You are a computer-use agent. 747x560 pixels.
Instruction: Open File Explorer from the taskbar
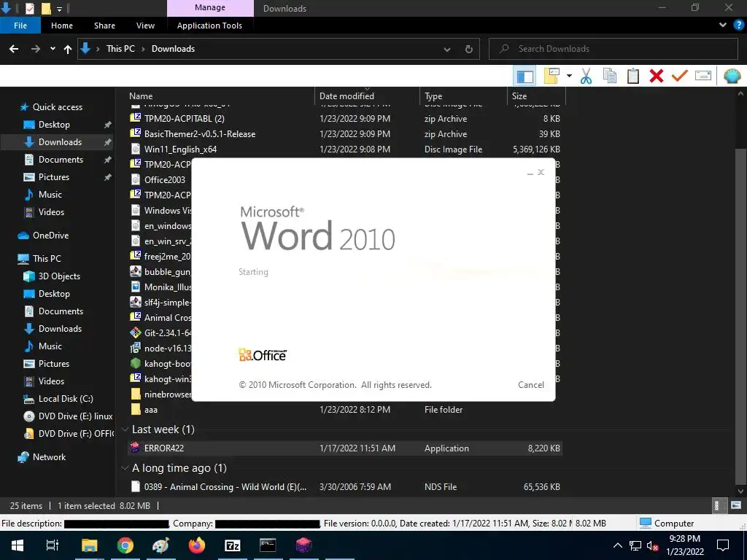(89, 545)
